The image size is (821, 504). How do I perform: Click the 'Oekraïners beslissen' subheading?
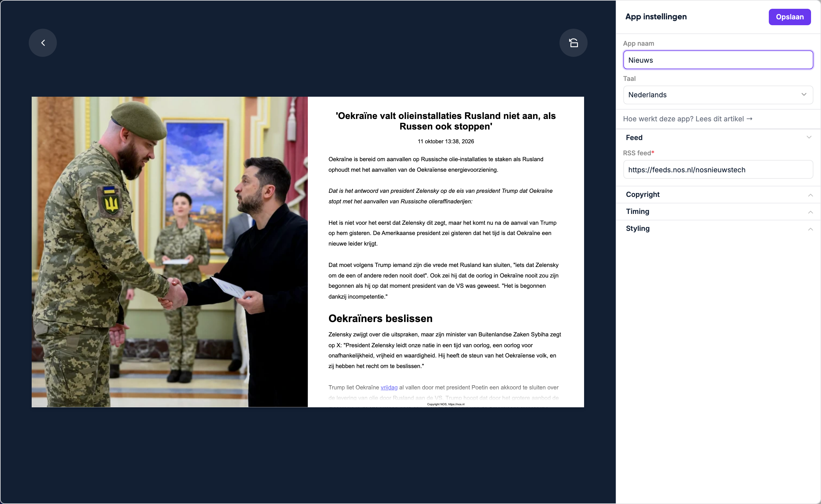tap(380, 318)
